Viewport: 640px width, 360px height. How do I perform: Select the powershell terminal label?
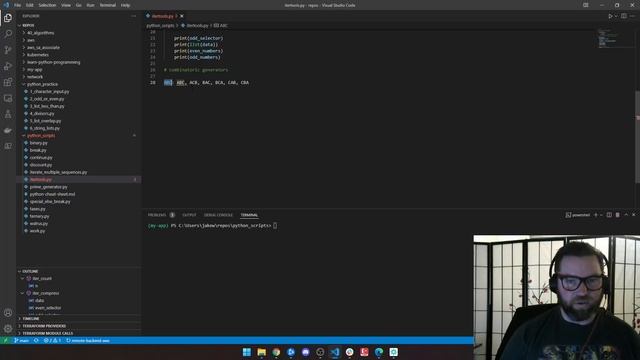[578, 215]
